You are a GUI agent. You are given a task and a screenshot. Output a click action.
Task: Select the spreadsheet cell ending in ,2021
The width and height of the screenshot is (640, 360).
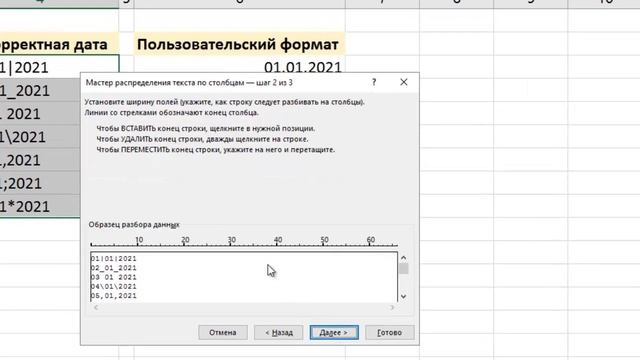(x=40, y=160)
